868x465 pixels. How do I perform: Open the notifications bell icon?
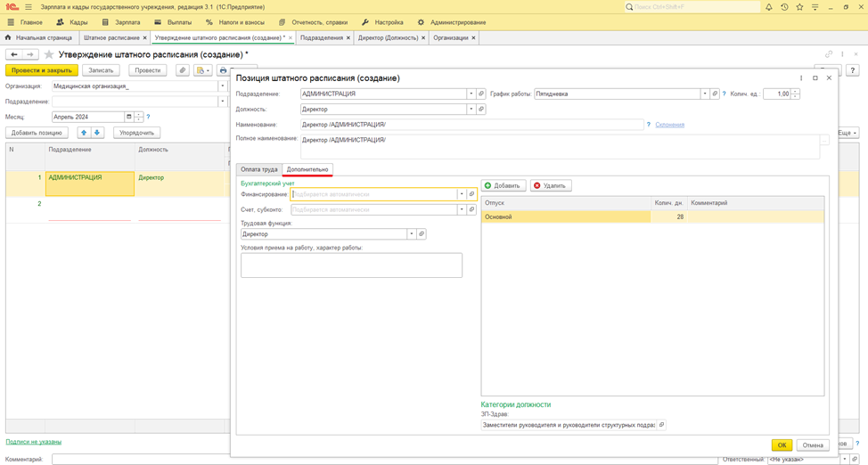pos(769,7)
